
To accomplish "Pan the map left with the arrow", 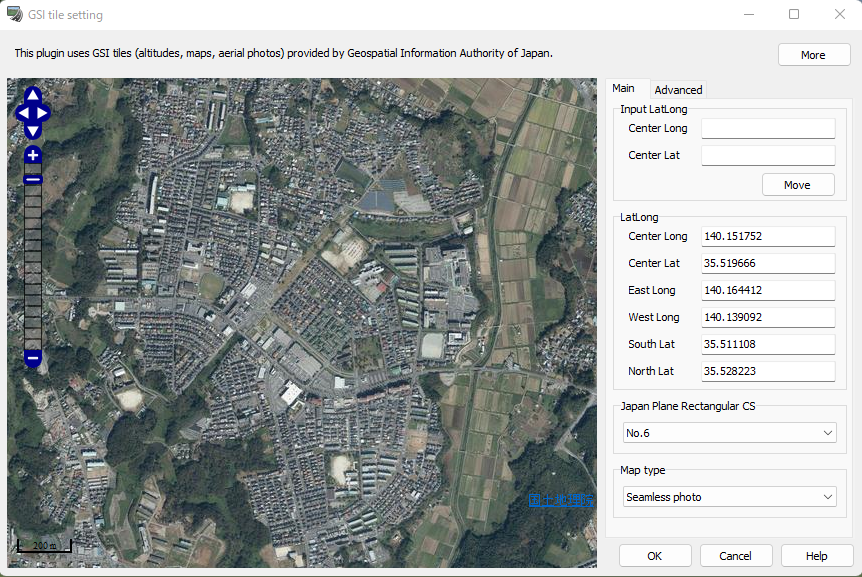I will tap(22, 114).
